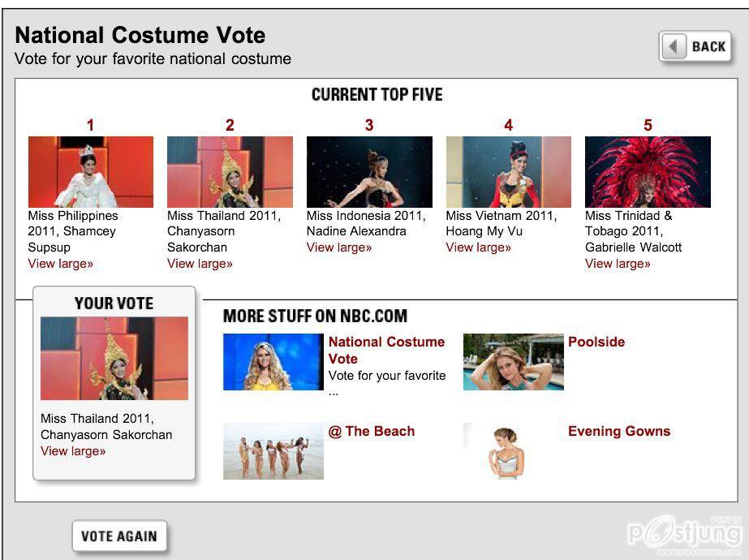Go to the Evening Gowns link
Screen dimensions: 749x560
[619, 432]
